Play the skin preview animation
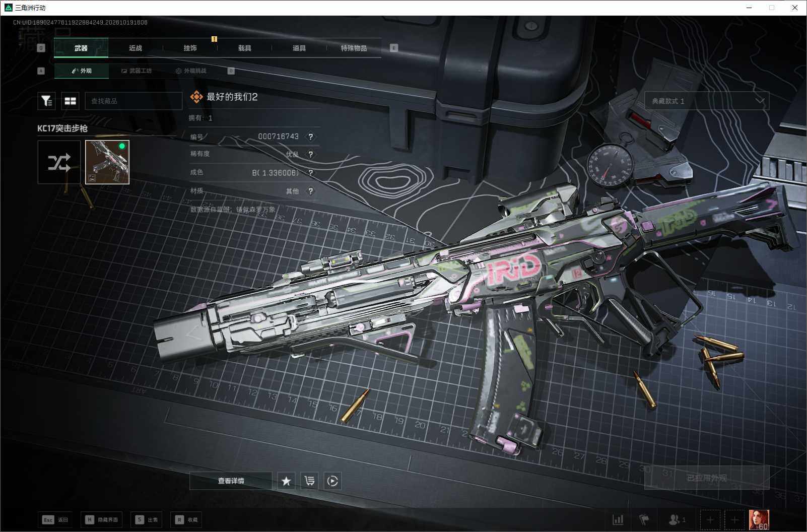The image size is (807, 532). pyautogui.click(x=332, y=481)
